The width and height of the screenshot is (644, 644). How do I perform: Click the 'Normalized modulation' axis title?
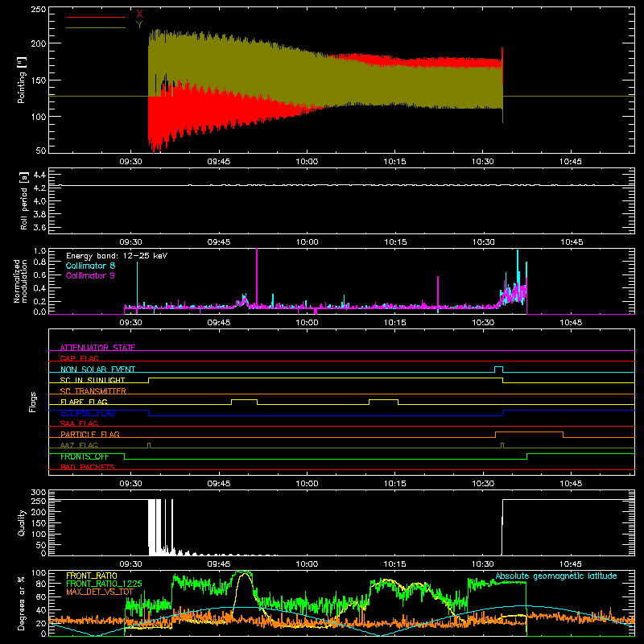click(x=21, y=281)
